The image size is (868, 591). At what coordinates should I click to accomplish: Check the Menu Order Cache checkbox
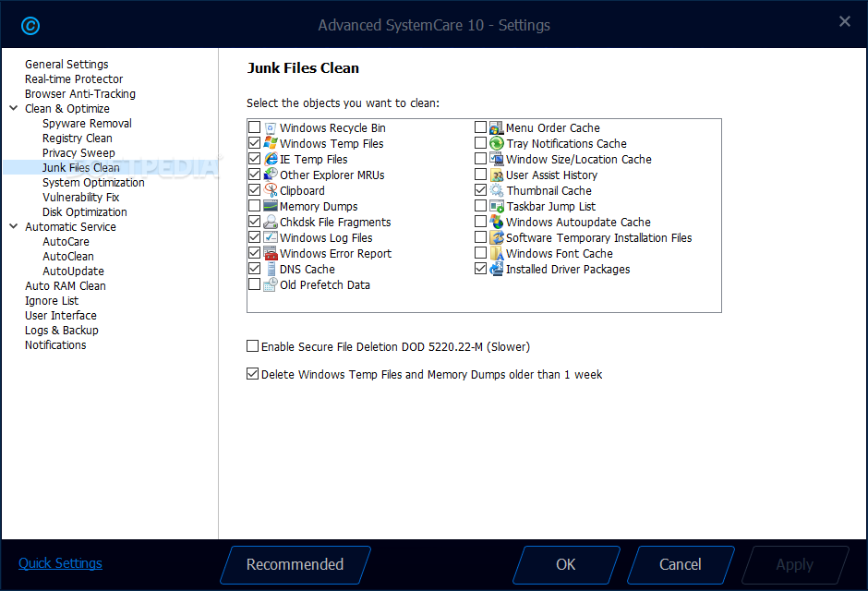(480, 127)
